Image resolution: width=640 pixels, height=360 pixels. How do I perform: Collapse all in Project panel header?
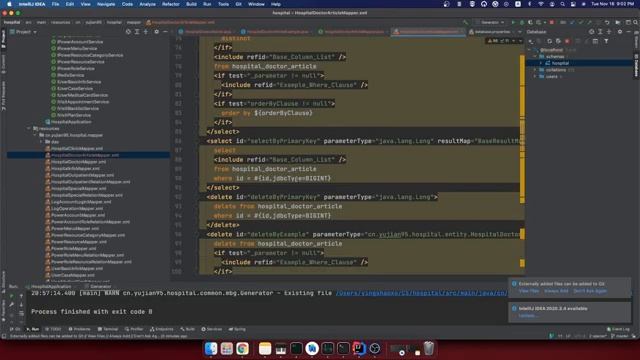tap(146, 31)
